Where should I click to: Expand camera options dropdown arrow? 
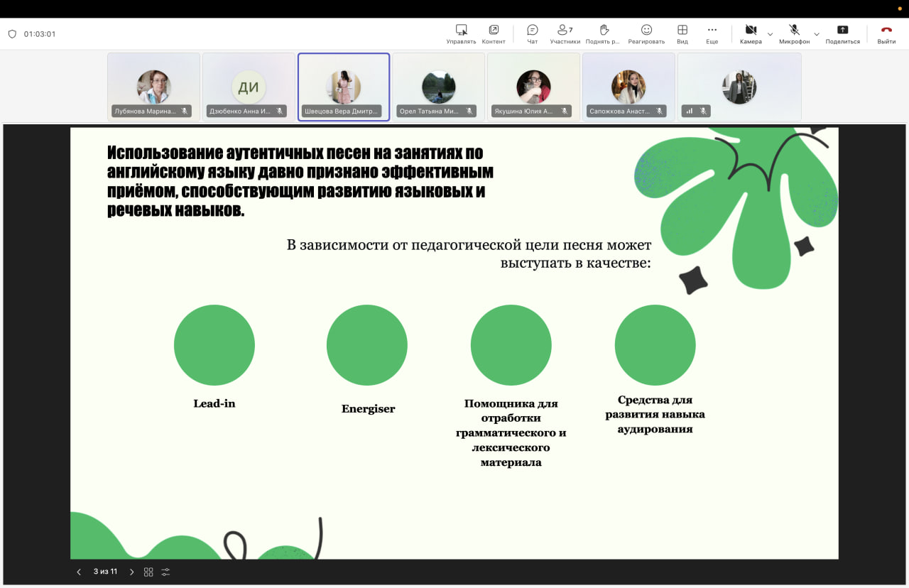point(771,34)
